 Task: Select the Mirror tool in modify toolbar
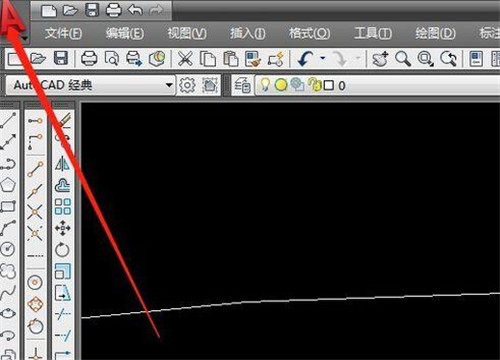tap(62, 164)
